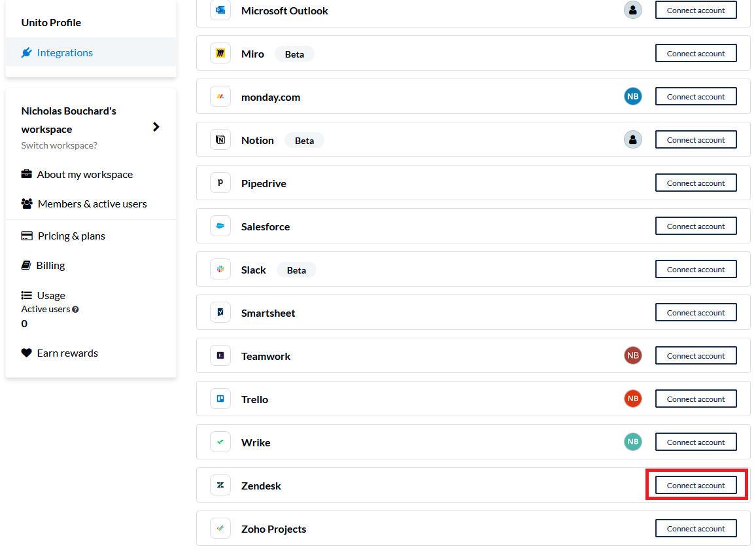The height and width of the screenshot is (553, 756).
Task: Click the NB avatar in Wrike row
Action: tap(633, 442)
